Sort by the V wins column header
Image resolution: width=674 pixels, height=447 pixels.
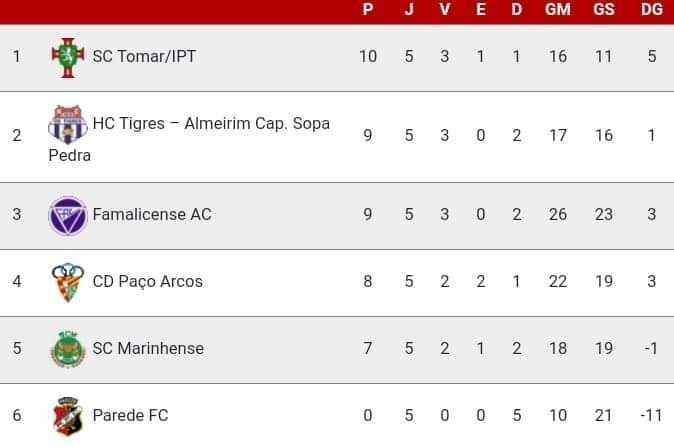(x=445, y=9)
